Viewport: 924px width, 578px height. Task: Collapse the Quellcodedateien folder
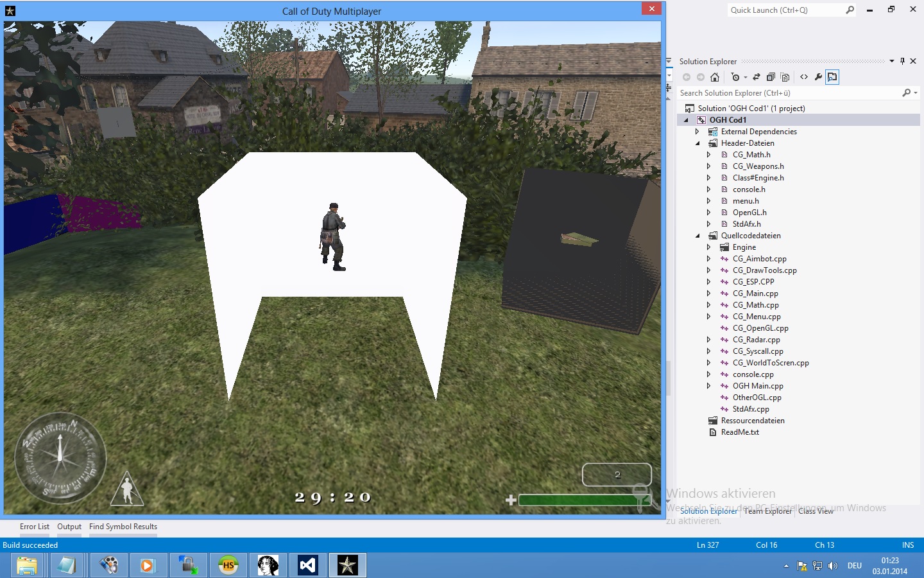[x=697, y=236]
